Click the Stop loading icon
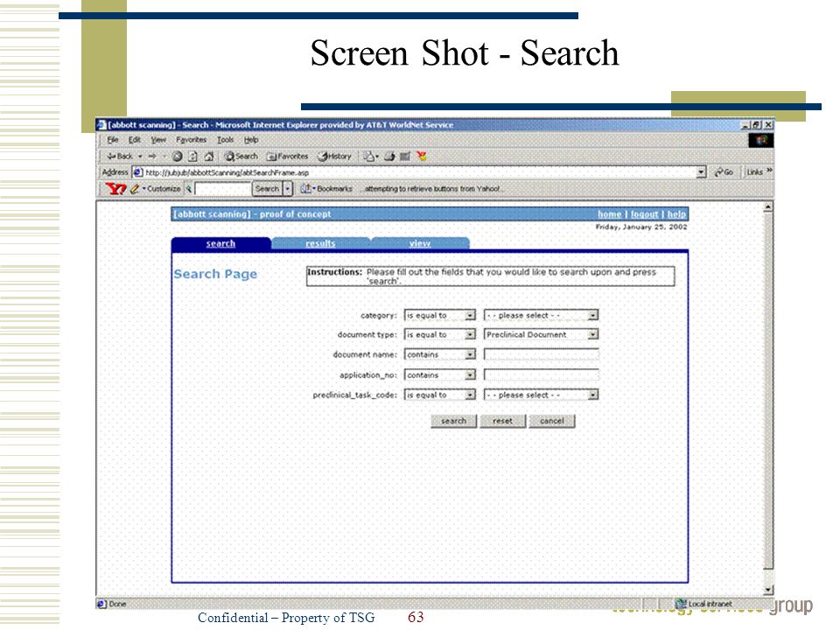840x630 pixels. 178,157
